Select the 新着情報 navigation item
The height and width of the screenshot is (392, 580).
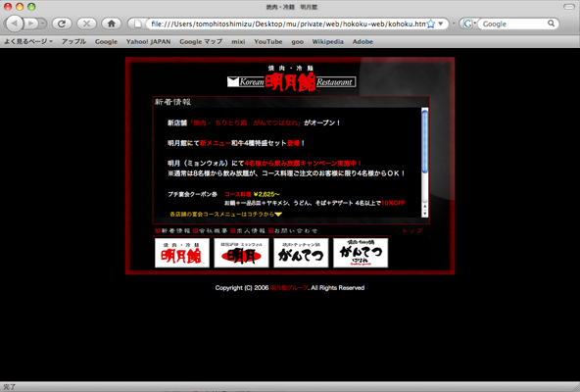point(172,230)
